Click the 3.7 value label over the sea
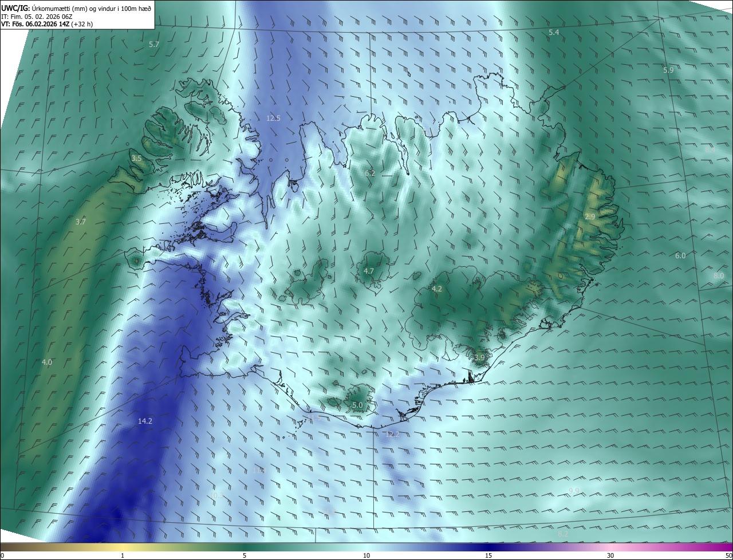The height and width of the screenshot is (560, 733). 81,222
